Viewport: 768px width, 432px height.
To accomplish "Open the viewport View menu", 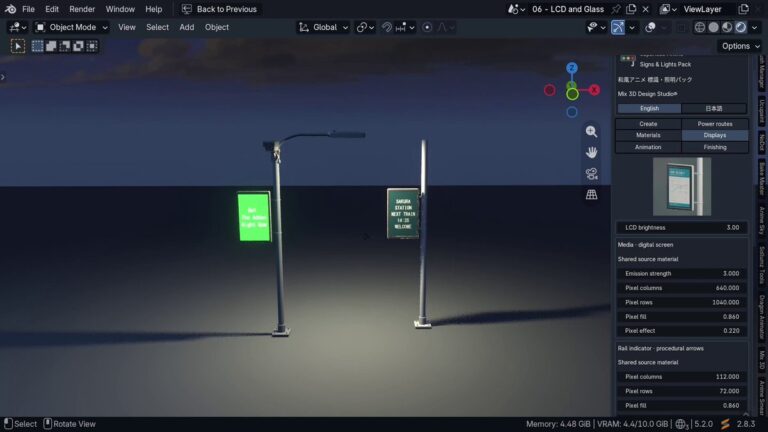I will pos(127,27).
